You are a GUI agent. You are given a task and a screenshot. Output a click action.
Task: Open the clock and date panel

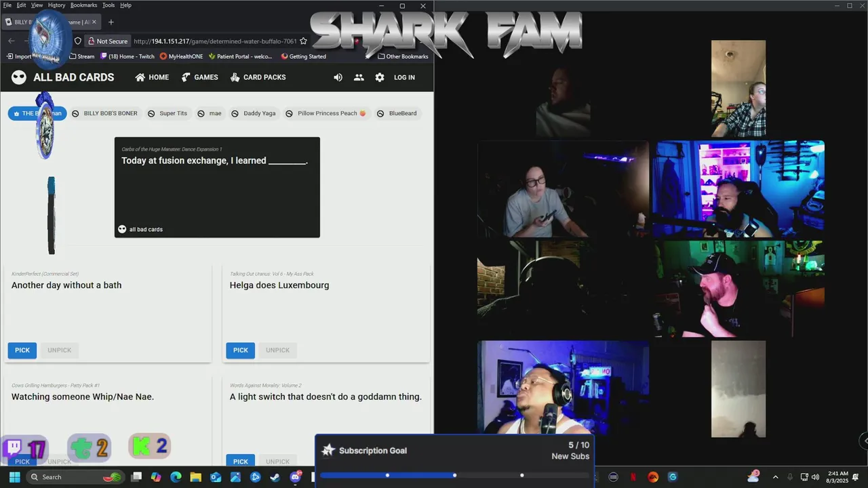coord(838,477)
